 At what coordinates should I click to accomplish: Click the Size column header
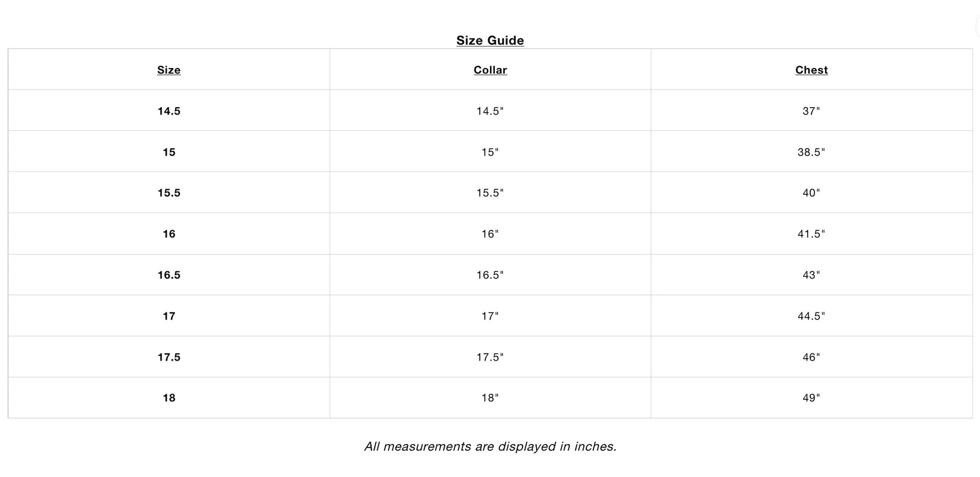[x=168, y=70]
